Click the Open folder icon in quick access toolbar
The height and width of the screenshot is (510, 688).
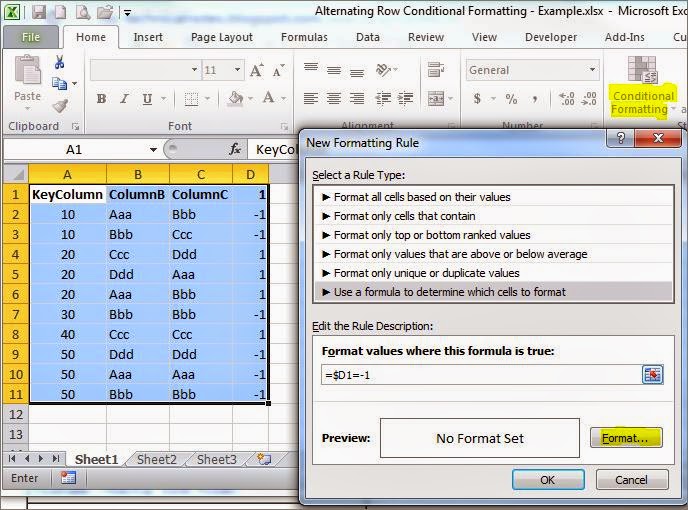[105, 12]
